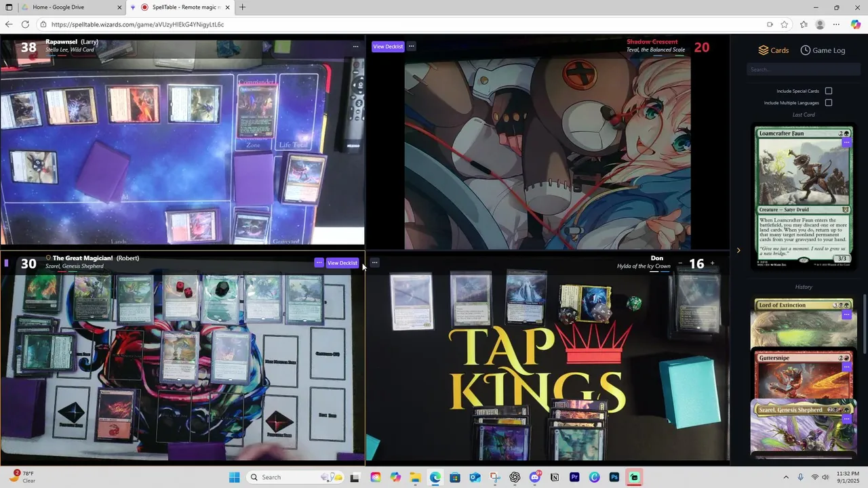
Task: Enable Include Special Cards checkbox
Action: pos(829,91)
